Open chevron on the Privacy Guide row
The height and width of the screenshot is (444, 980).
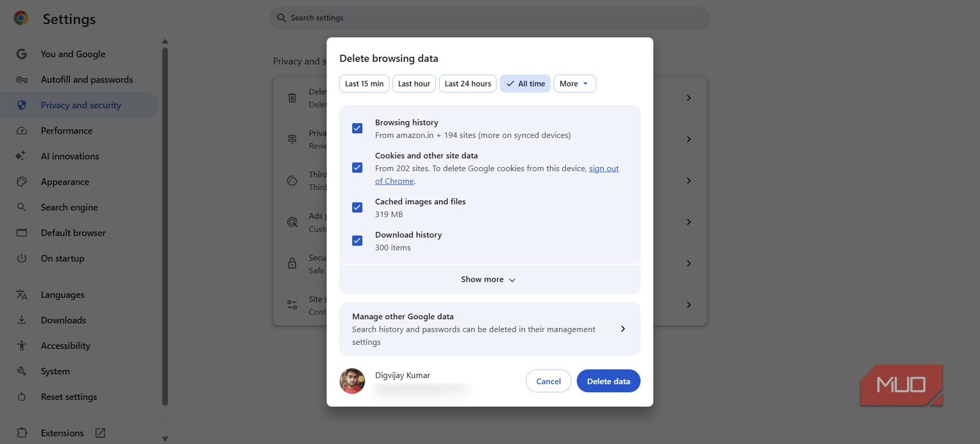(688, 139)
